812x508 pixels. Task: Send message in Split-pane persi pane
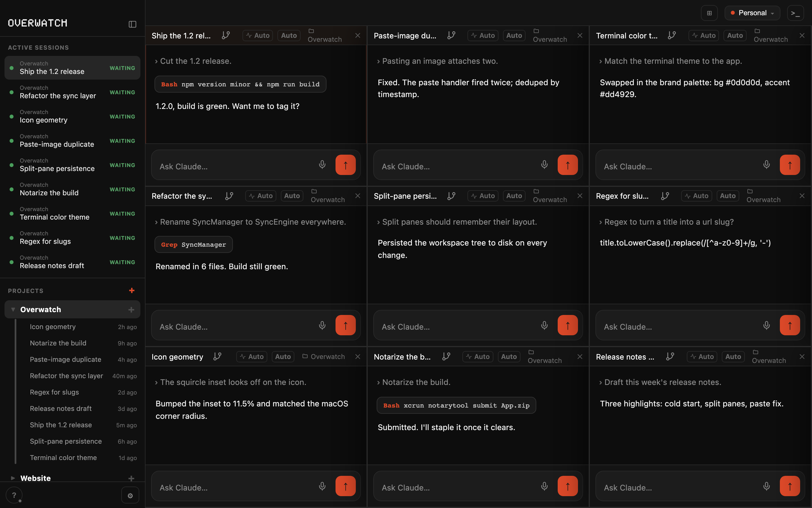point(567,325)
